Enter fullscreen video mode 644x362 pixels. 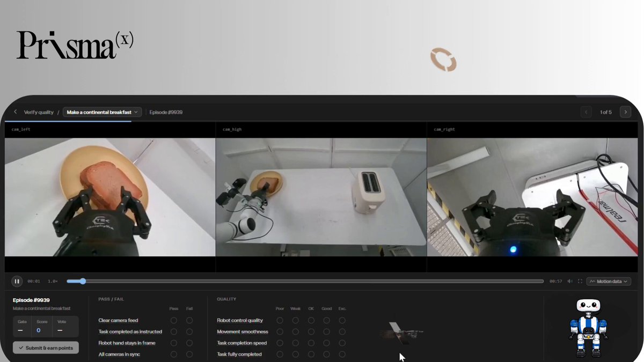click(580, 281)
